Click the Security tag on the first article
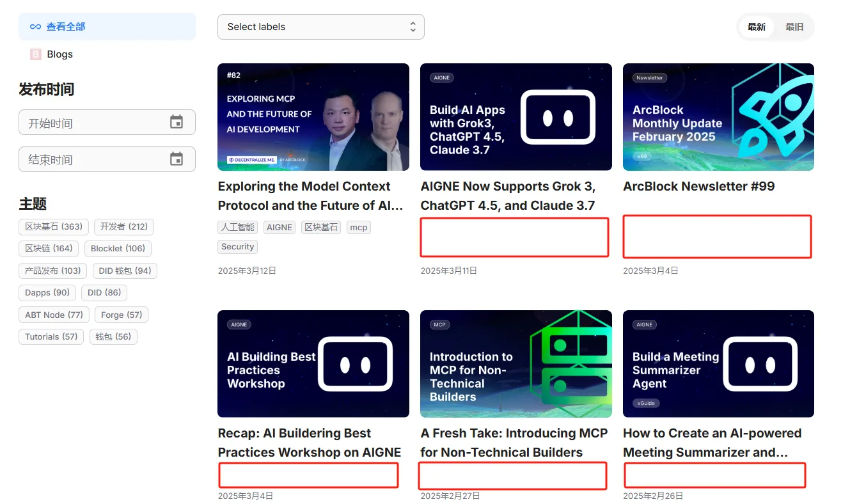 pos(237,246)
